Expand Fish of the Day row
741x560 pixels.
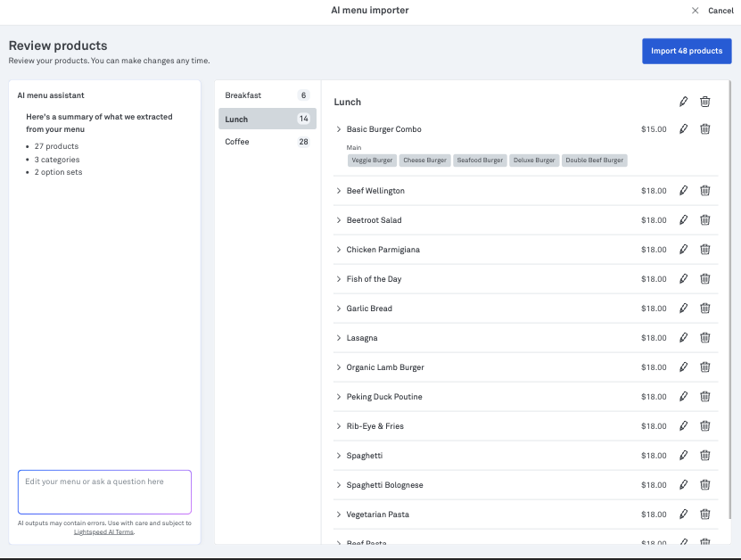pos(338,279)
